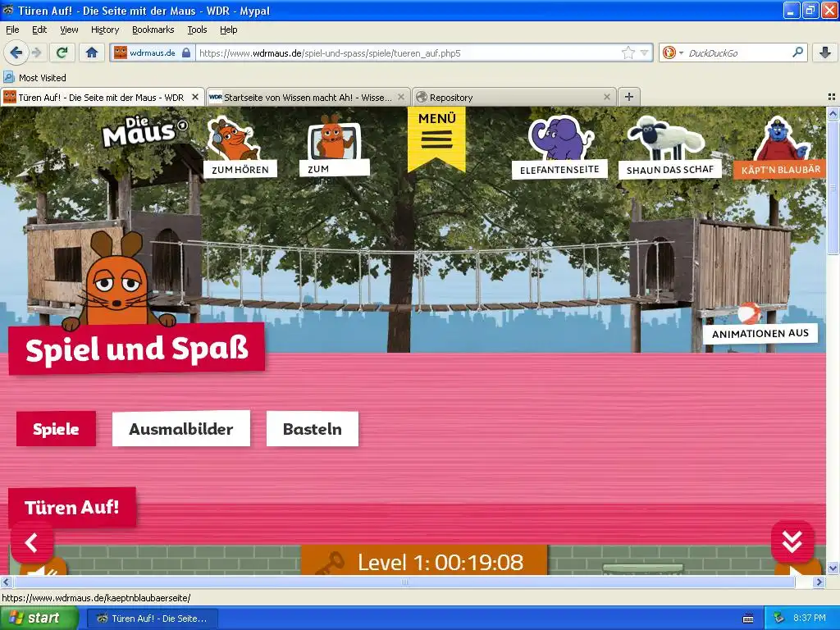Click the DuckDuckGo search field
The image size is (840, 630).
pyautogui.click(x=737, y=53)
